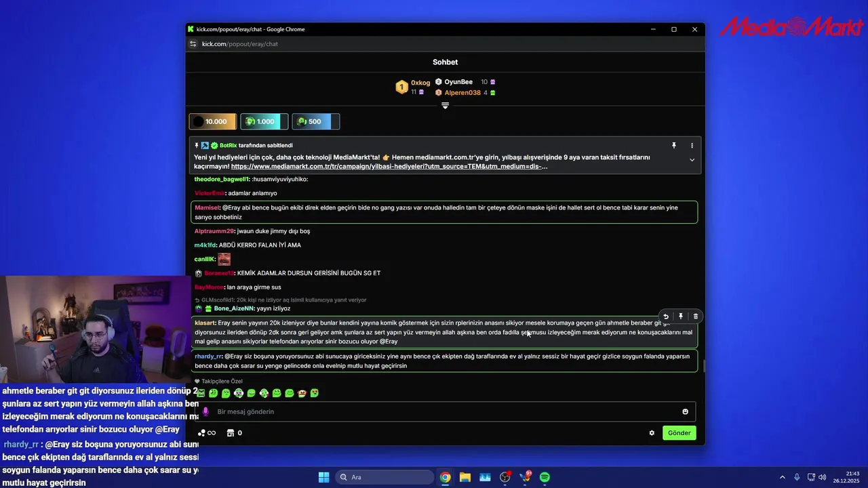The width and height of the screenshot is (868, 488).
Task: Open the MediaMarkt campaign link
Action: point(389,166)
